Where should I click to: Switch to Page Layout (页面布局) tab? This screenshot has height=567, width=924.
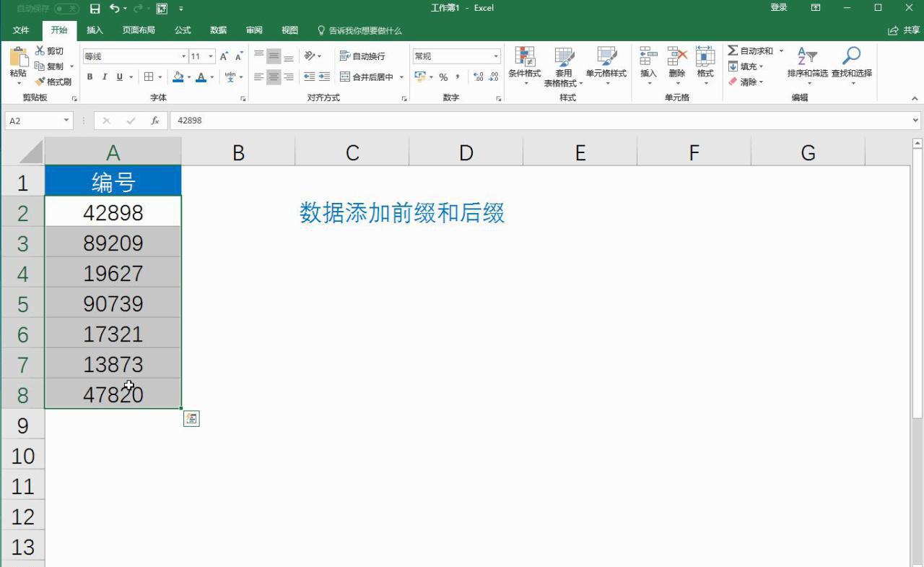coord(139,30)
